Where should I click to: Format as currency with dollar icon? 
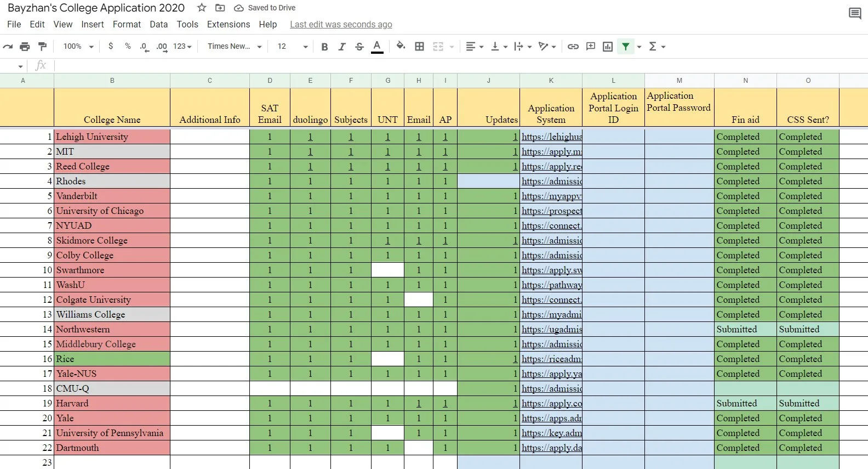coord(111,47)
